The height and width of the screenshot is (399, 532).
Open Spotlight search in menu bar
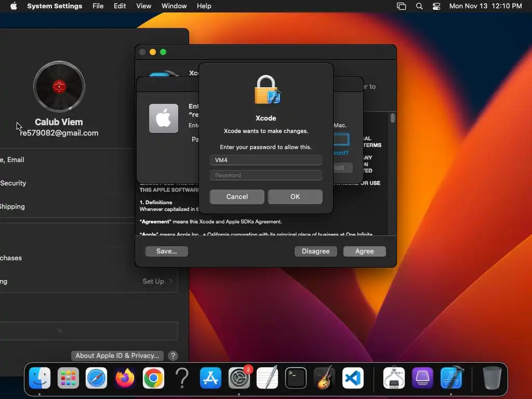[419, 6]
